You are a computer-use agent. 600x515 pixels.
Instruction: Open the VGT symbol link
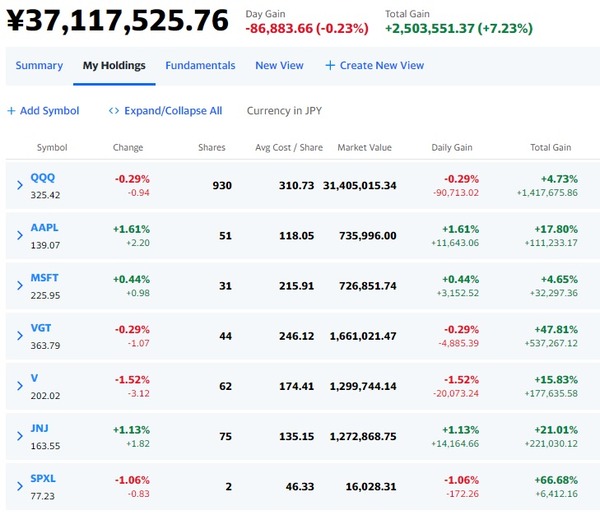[x=41, y=328]
